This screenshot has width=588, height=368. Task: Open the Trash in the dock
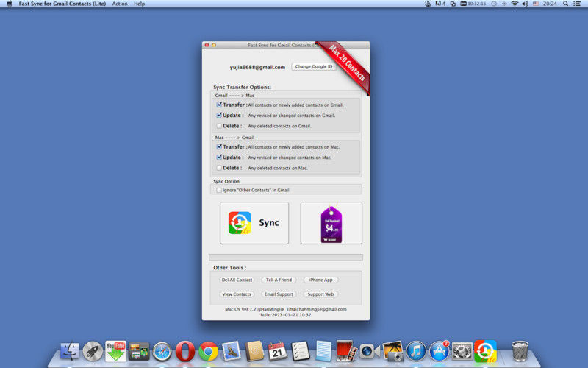tap(520, 352)
